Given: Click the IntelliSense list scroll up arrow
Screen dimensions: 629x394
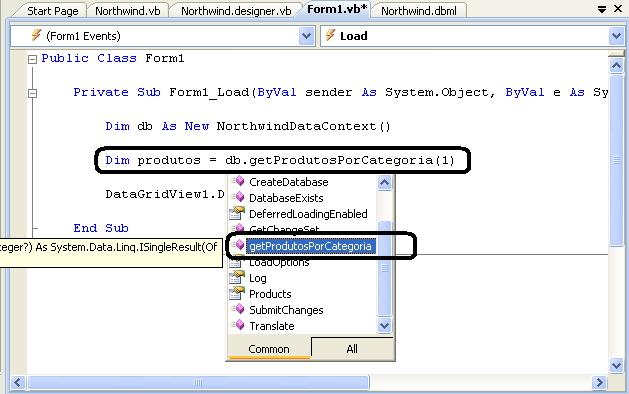Looking at the screenshot, I should tap(384, 183).
